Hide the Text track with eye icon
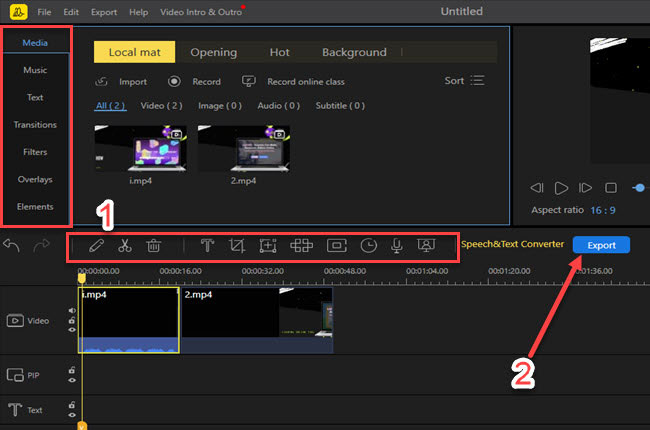The image size is (650, 430). [x=72, y=415]
